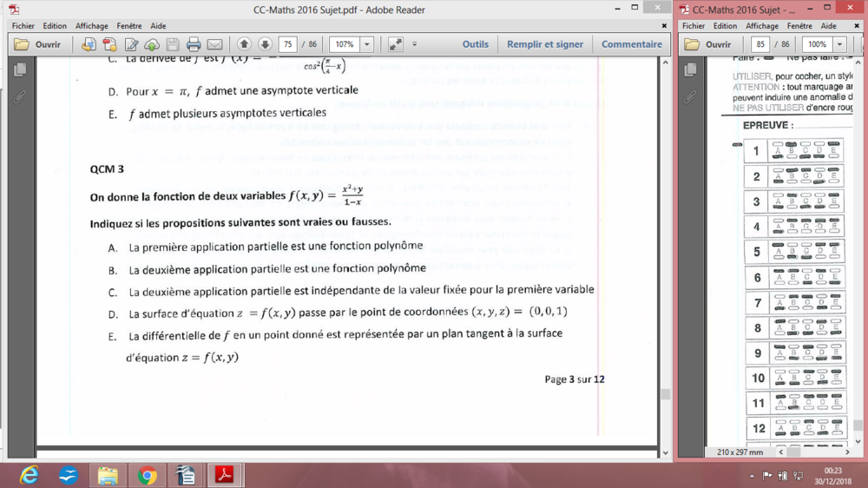
Task: Show attachments paperclip panel in left window
Action: (20, 97)
